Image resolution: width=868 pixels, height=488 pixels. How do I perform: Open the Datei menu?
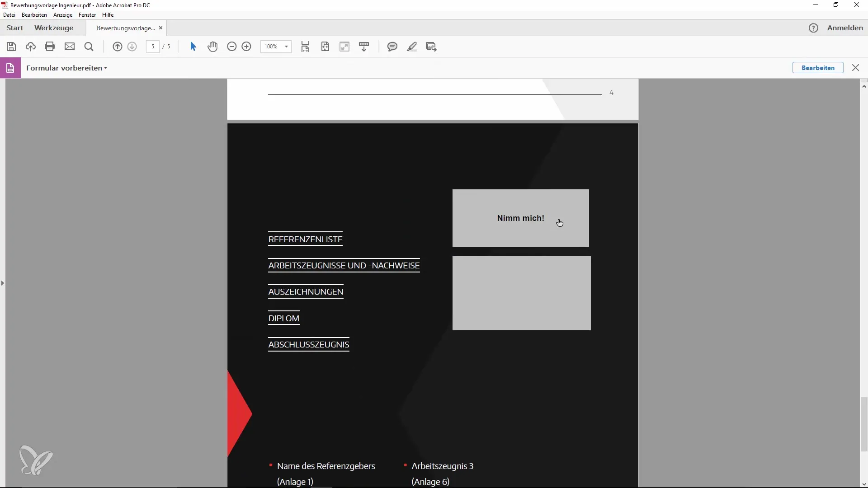pyautogui.click(x=9, y=15)
